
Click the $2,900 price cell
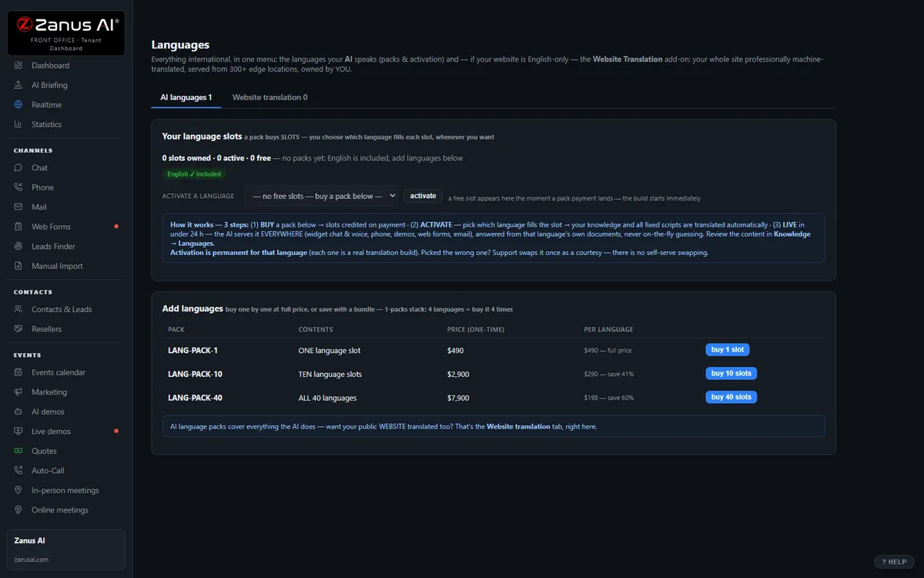coord(458,374)
